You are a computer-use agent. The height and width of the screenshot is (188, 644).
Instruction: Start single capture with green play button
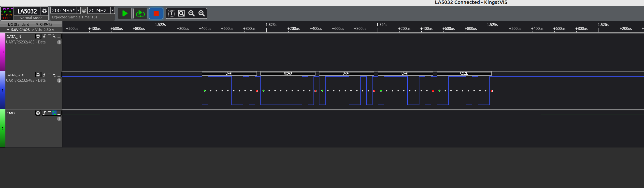pos(125,13)
